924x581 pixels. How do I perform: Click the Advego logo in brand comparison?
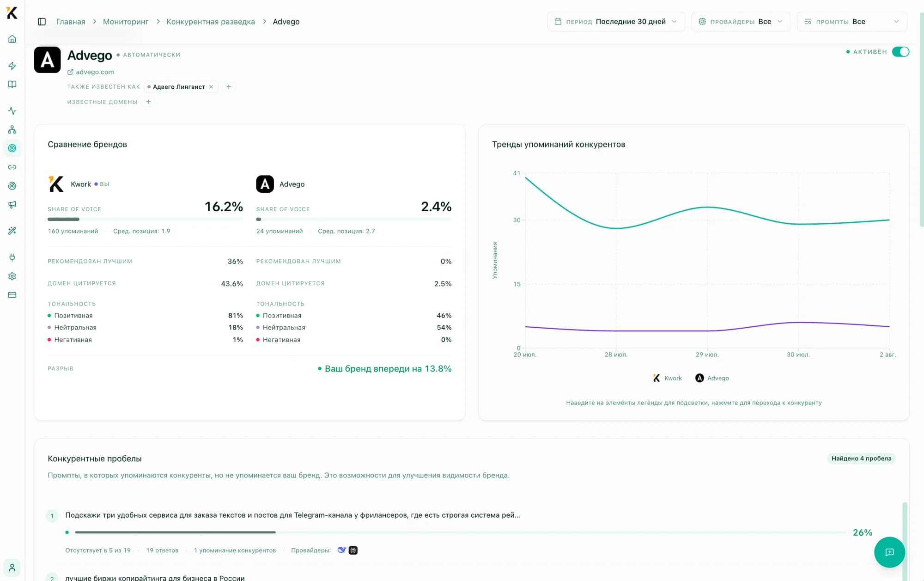pos(265,184)
